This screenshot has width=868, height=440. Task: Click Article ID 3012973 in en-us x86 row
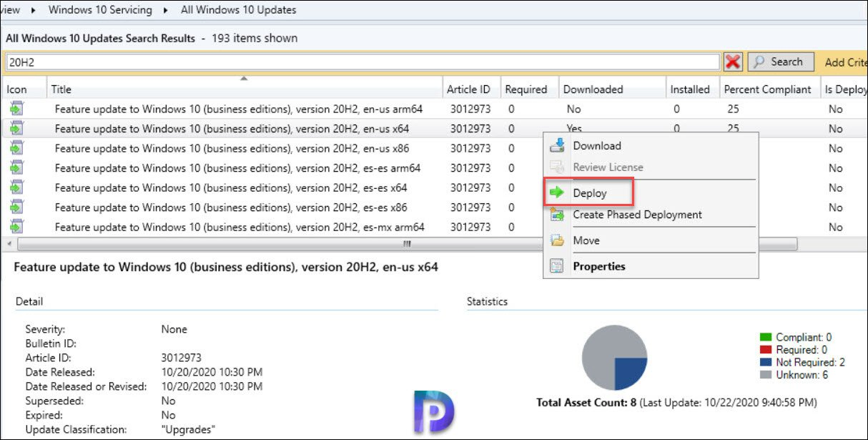tap(470, 149)
